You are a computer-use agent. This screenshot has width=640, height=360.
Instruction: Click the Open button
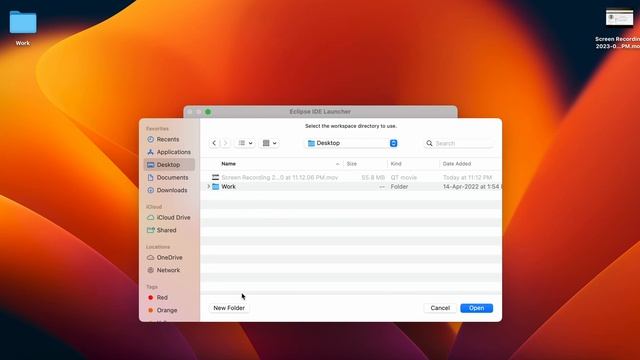coord(476,308)
